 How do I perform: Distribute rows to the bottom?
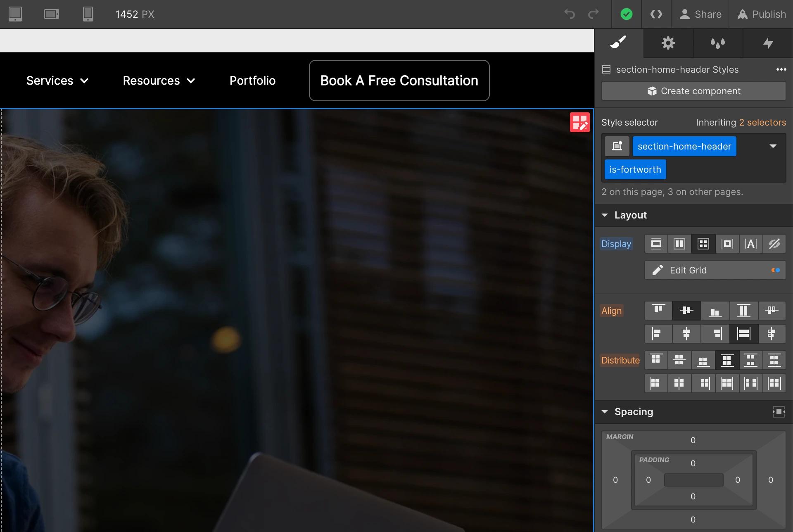(703, 360)
